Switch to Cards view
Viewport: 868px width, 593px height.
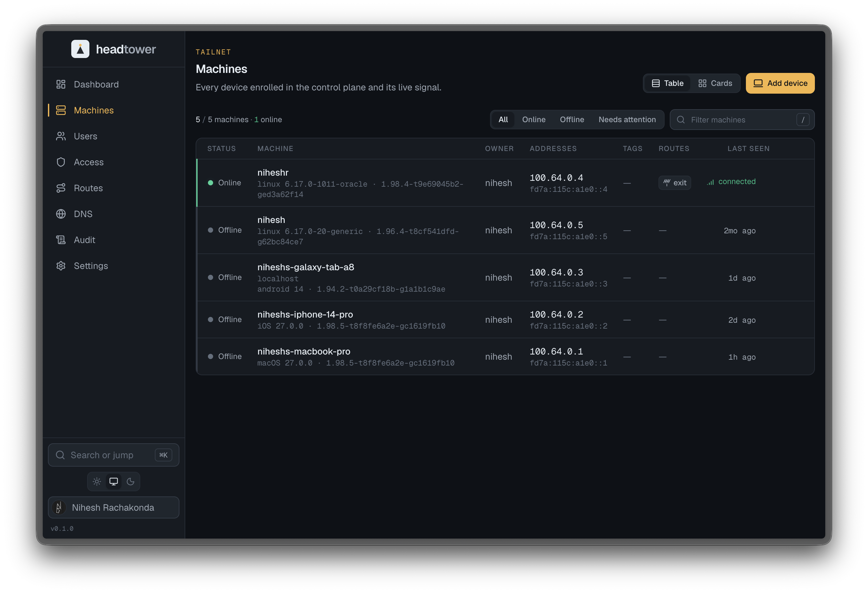(x=715, y=83)
